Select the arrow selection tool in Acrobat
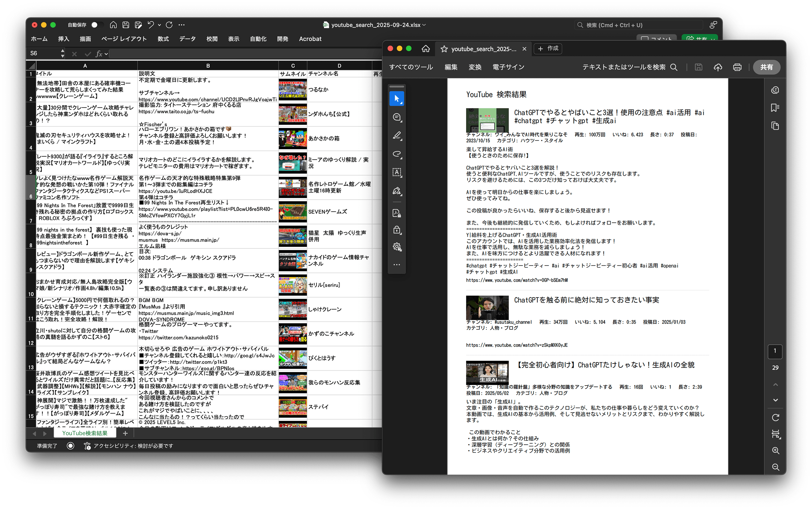Image resolution: width=812 pixels, height=509 pixels. pos(397,99)
